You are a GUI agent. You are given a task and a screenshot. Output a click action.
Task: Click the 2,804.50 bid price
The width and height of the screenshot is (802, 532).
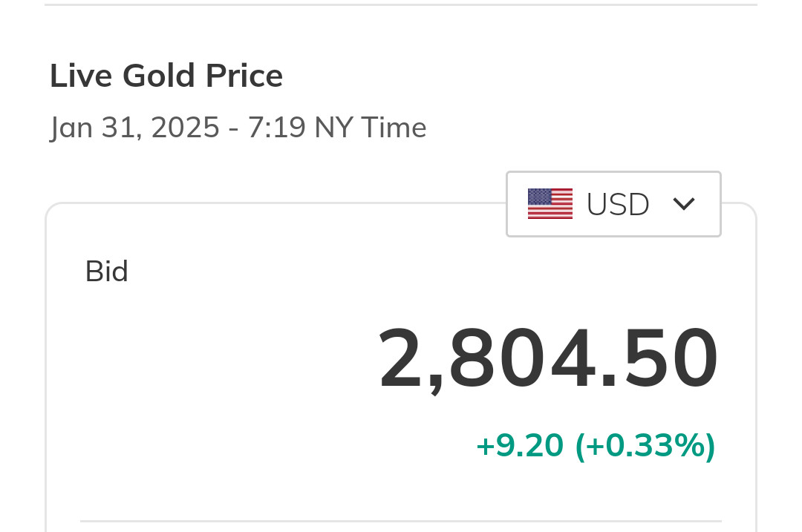[x=548, y=360]
